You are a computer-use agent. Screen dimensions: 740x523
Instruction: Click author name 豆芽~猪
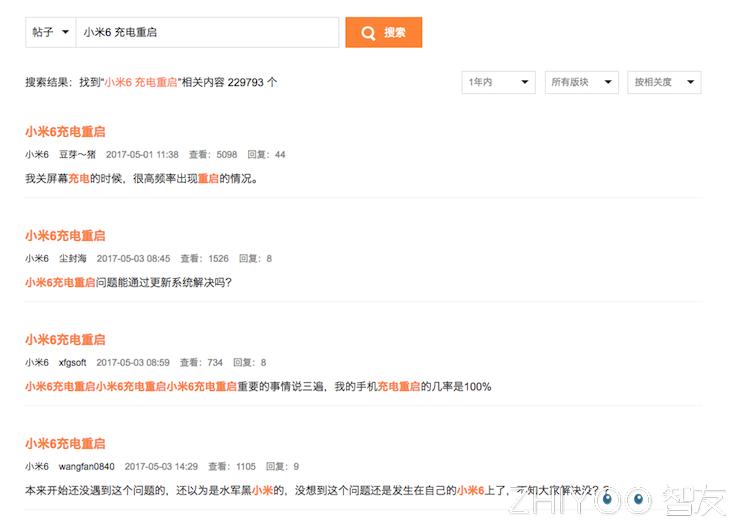[77, 154]
